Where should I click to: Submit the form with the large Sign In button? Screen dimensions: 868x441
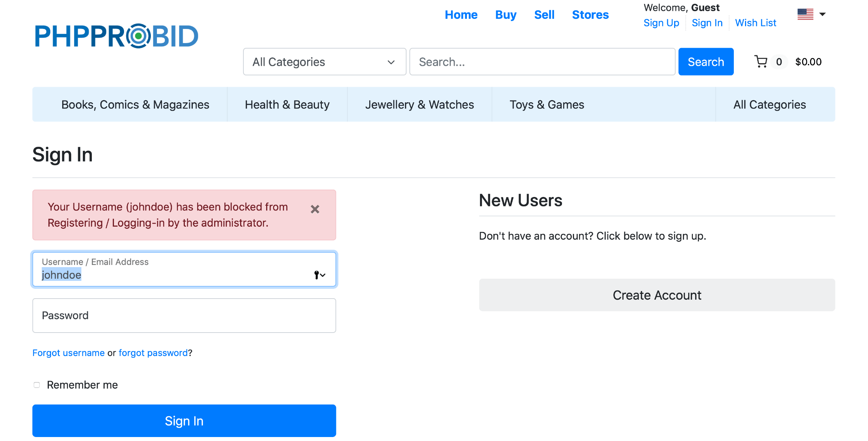(x=184, y=421)
